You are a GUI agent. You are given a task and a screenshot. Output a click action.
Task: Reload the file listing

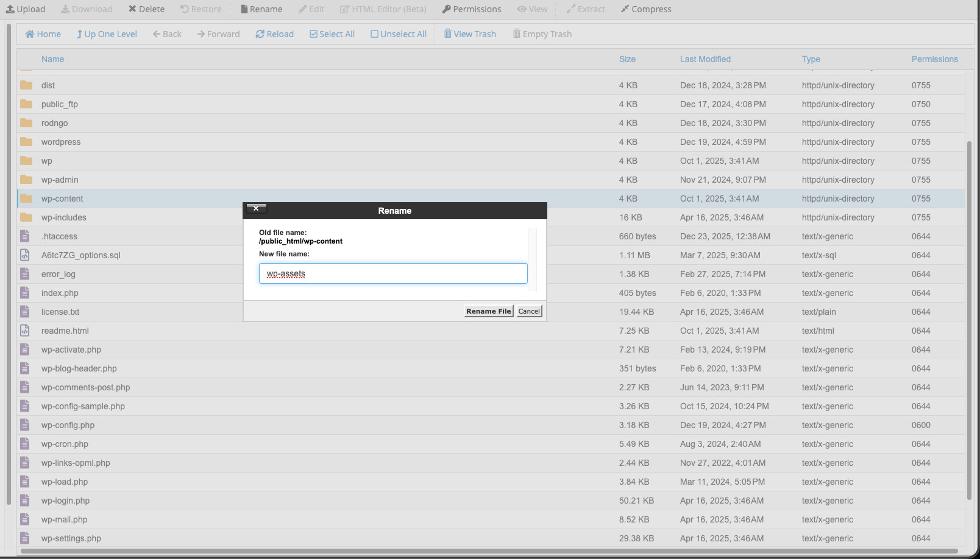pyautogui.click(x=274, y=34)
